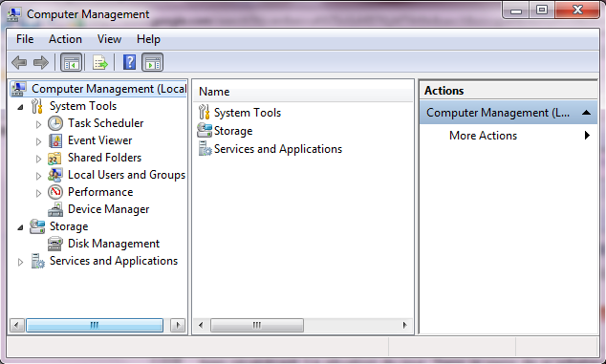Click the Device Manager icon

55,209
